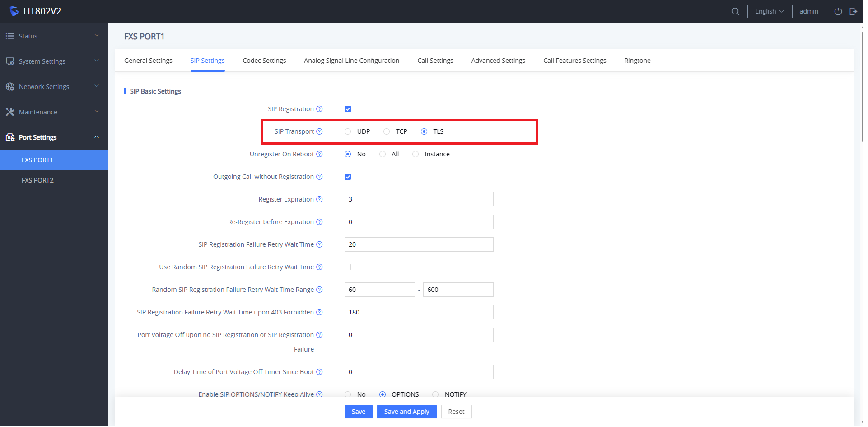Click help icon beside SIP Registration label
This screenshot has height=427, width=868.
pyautogui.click(x=319, y=109)
